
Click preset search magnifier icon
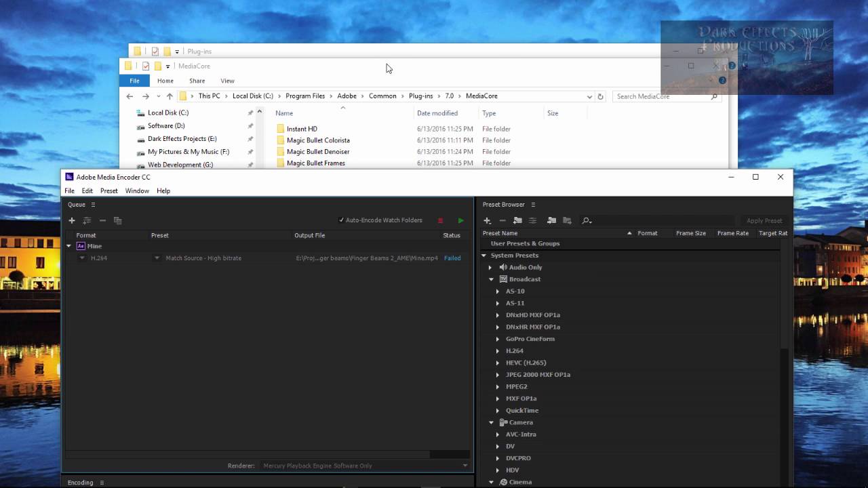587,220
